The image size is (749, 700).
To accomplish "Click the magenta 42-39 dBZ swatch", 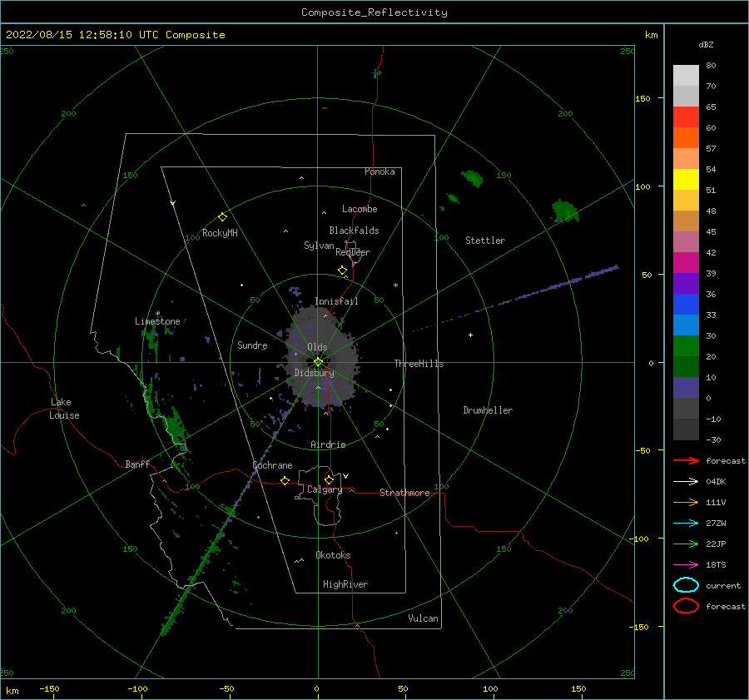I will click(686, 263).
